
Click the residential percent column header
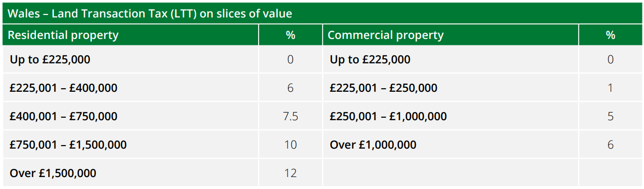coord(290,35)
